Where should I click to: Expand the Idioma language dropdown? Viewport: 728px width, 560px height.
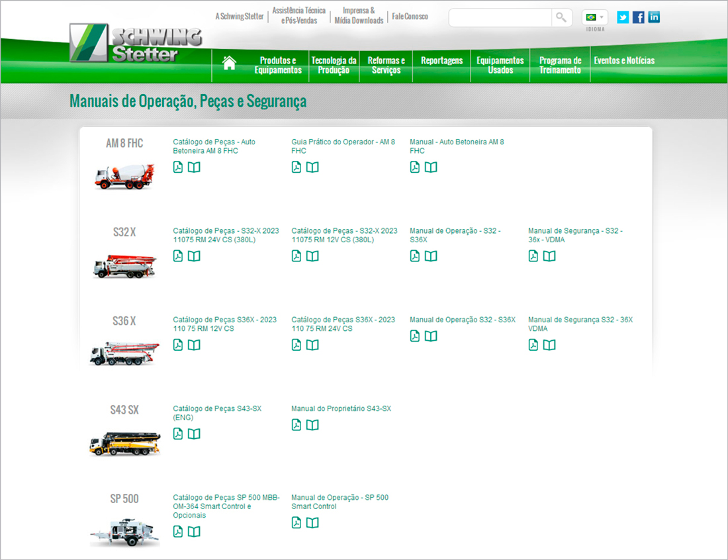[x=594, y=18]
